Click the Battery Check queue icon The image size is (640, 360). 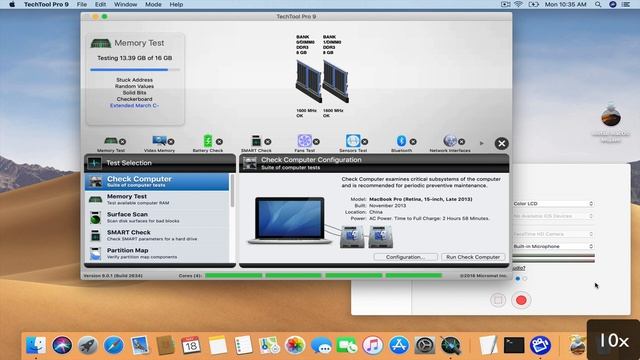(x=208, y=141)
